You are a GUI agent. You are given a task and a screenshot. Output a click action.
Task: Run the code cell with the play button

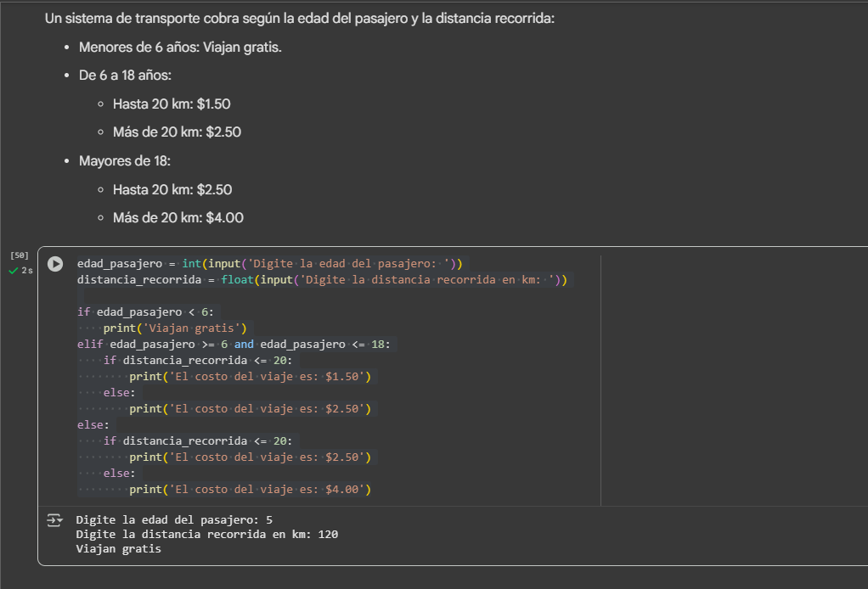point(55,264)
